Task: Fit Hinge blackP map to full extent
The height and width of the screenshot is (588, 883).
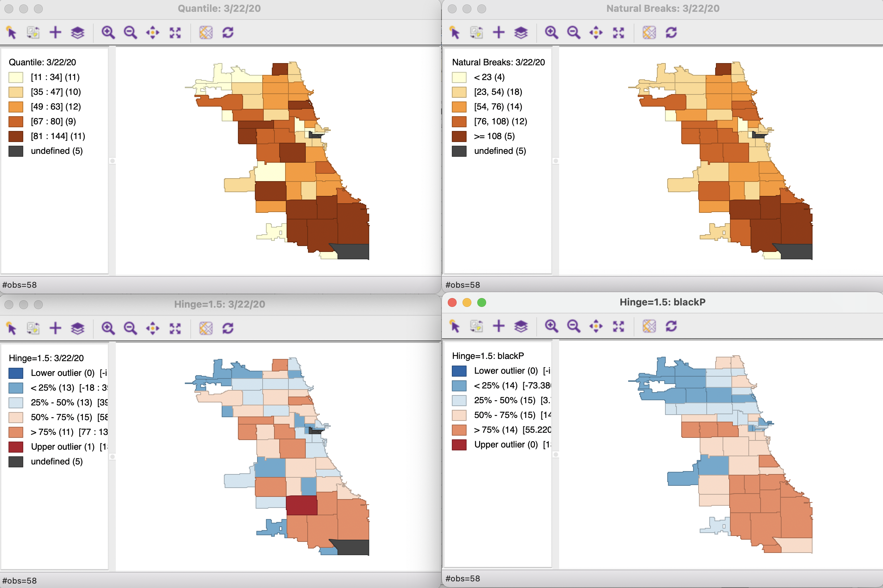Action: 618,326
